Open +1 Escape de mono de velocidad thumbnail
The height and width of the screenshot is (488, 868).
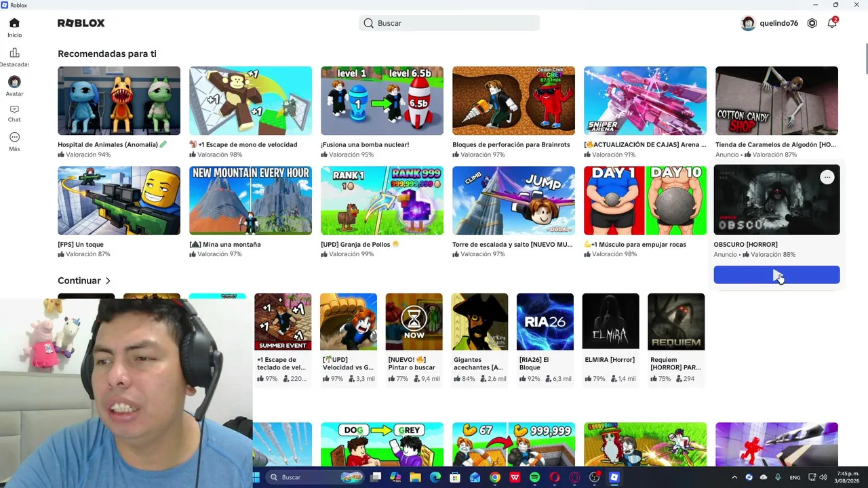point(250,101)
